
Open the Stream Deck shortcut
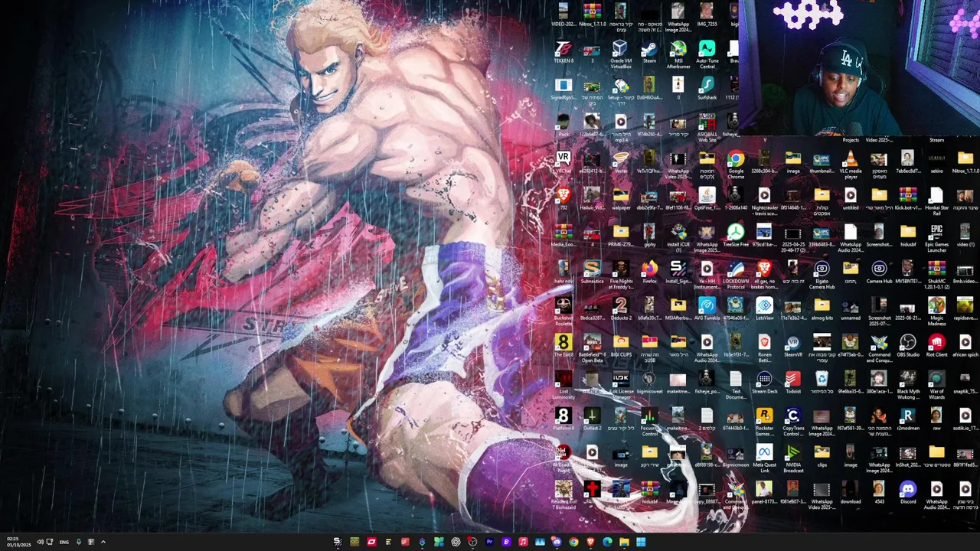[764, 380]
